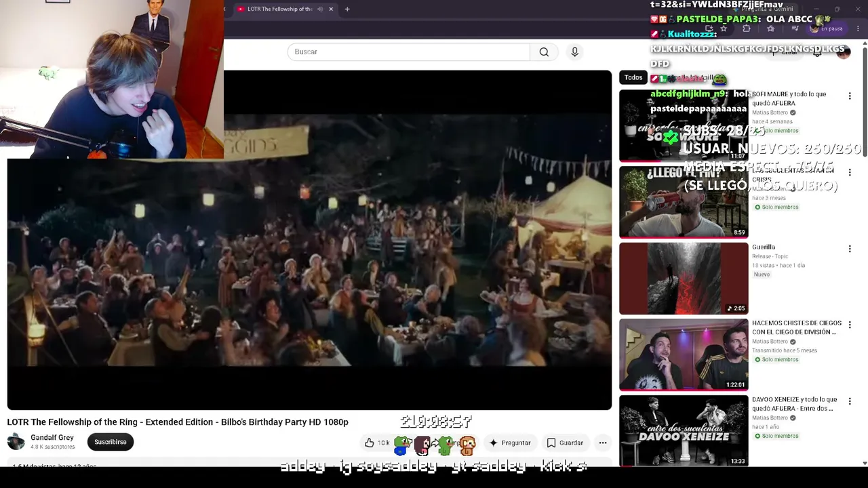Click the page scrollbar's up arrow

click(865, 44)
